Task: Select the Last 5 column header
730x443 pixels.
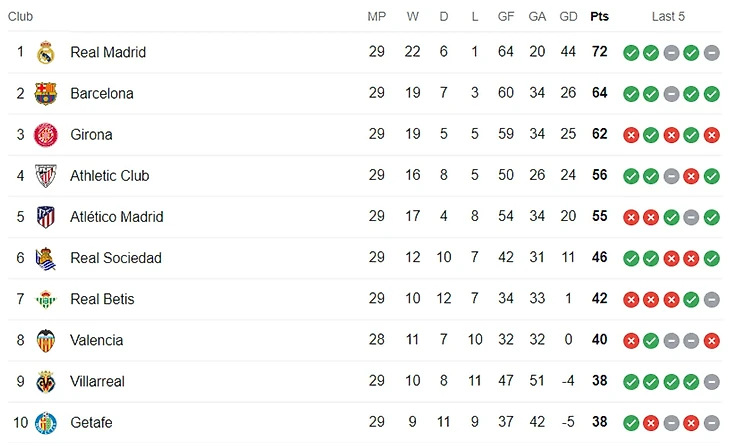Action: [668, 17]
